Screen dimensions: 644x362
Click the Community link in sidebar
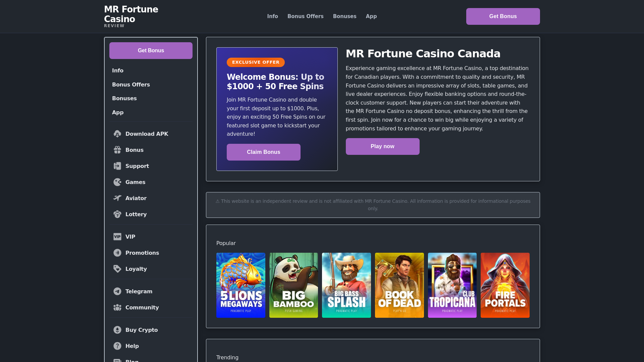click(x=142, y=308)
